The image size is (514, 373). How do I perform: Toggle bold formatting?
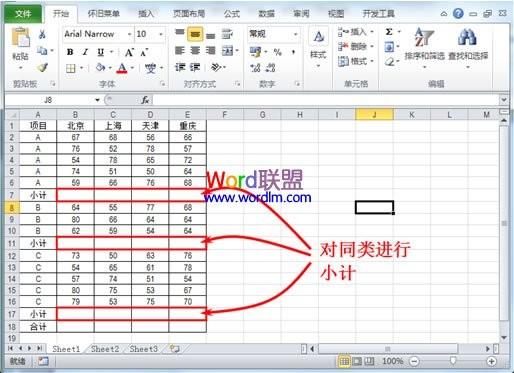[x=70, y=52]
